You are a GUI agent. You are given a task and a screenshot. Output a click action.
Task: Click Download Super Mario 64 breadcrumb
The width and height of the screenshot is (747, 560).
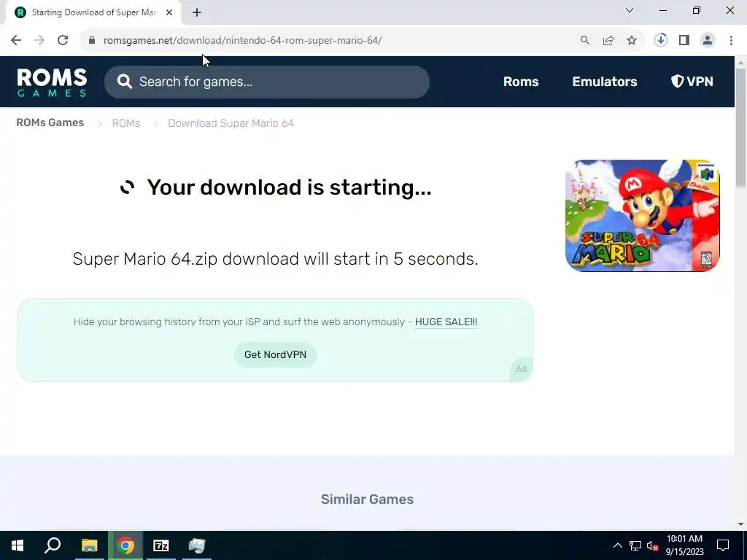click(231, 123)
